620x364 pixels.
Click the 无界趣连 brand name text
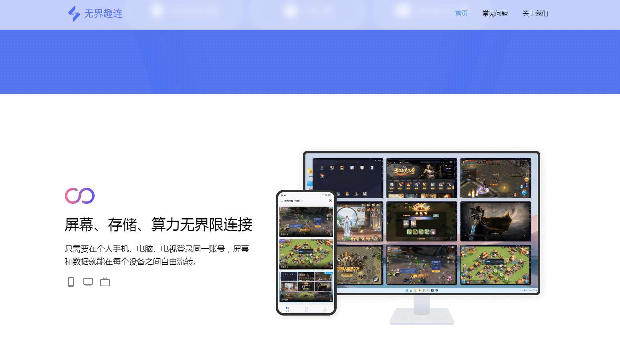[103, 14]
